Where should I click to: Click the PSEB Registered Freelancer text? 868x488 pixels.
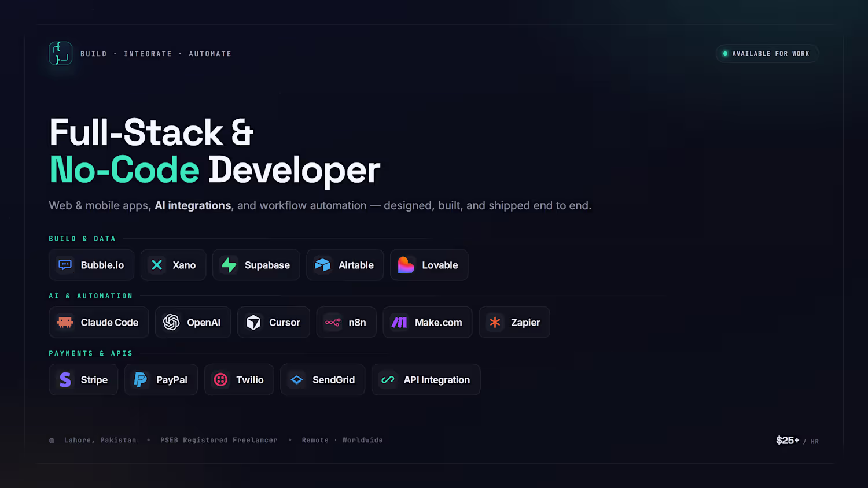pyautogui.click(x=219, y=440)
